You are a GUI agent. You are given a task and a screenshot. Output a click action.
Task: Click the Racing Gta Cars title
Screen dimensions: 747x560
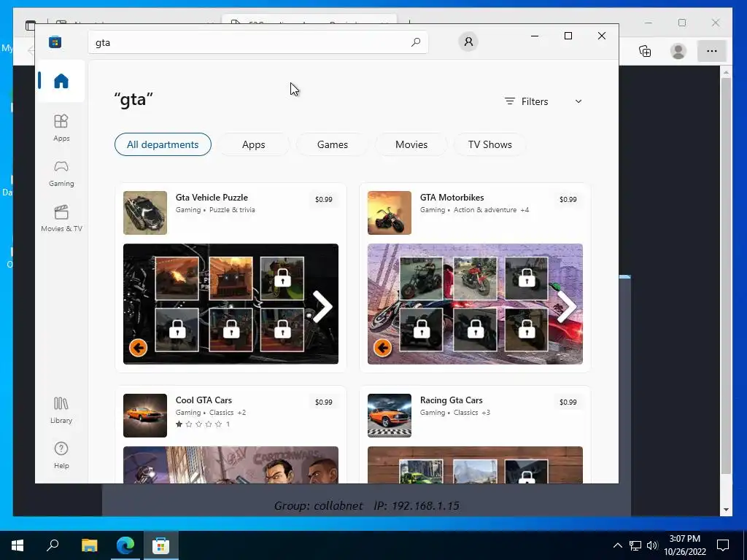451,400
